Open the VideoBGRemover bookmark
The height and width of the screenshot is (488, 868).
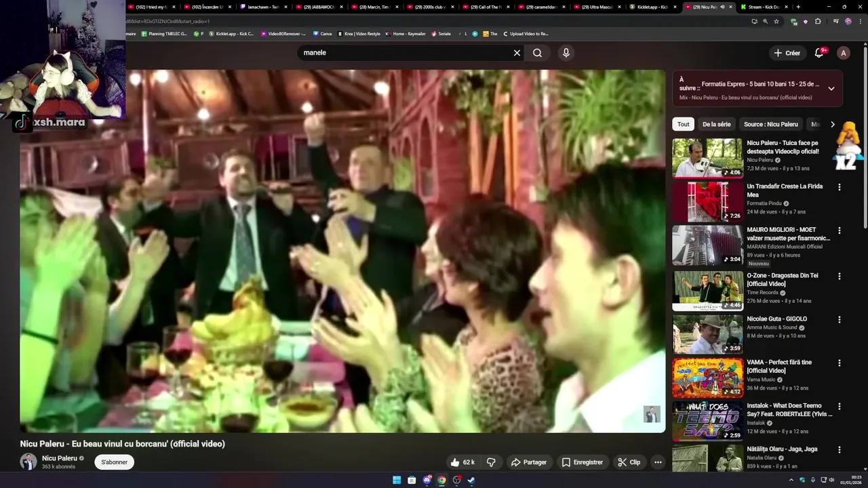pos(283,33)
